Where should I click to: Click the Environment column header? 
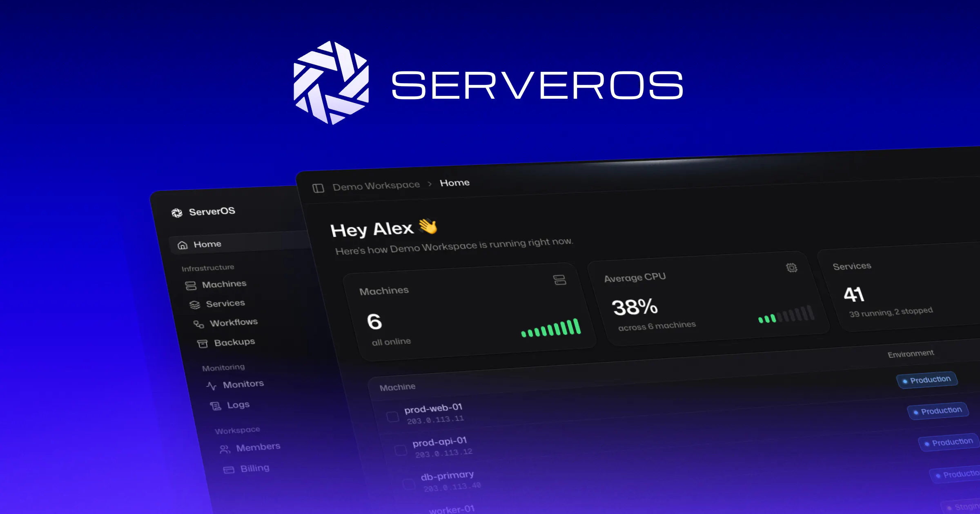[x=911, y=354]
